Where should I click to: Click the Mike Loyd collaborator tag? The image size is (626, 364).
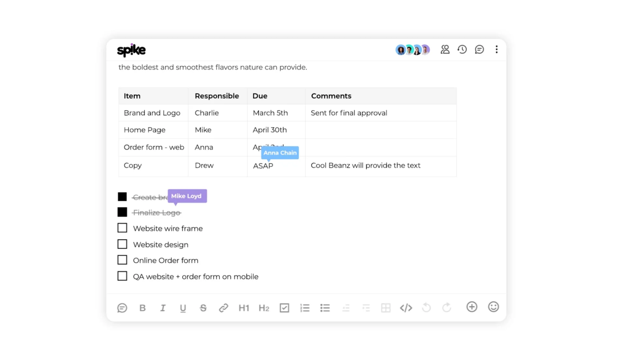(x=187, y=196)
